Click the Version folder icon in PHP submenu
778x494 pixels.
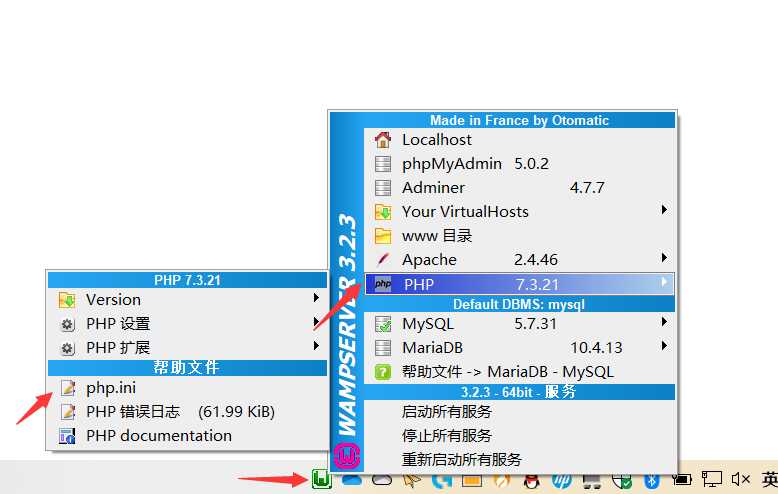click(67, 300)
